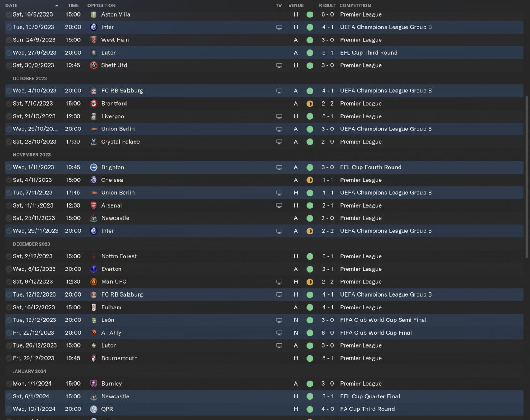The width and height of the screenshot is (530, 420).
Task: Click the Aston Villa club badge icon
Action: [94, 14]
